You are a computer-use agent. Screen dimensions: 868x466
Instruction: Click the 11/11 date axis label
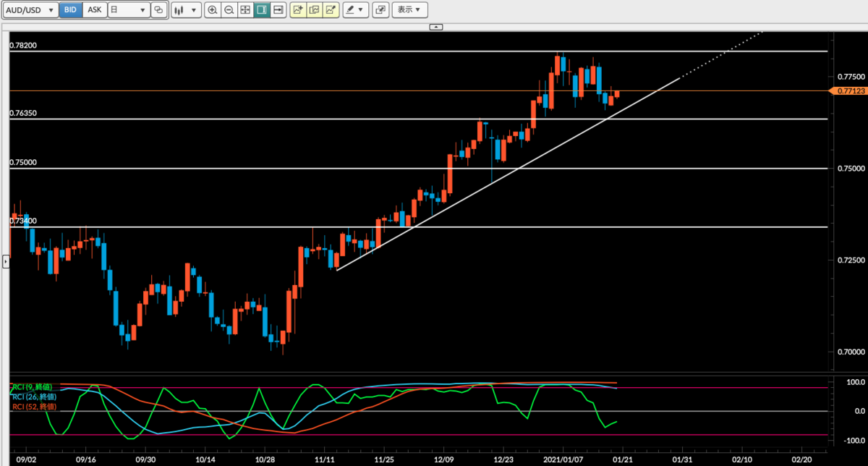[325, 459]
